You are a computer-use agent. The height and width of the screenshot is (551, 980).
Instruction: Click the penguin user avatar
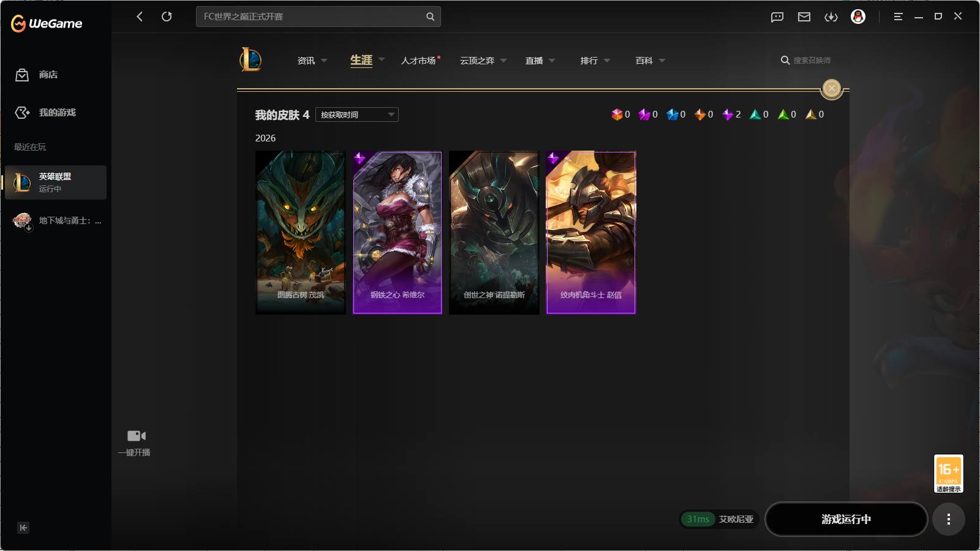click(858, 17)
